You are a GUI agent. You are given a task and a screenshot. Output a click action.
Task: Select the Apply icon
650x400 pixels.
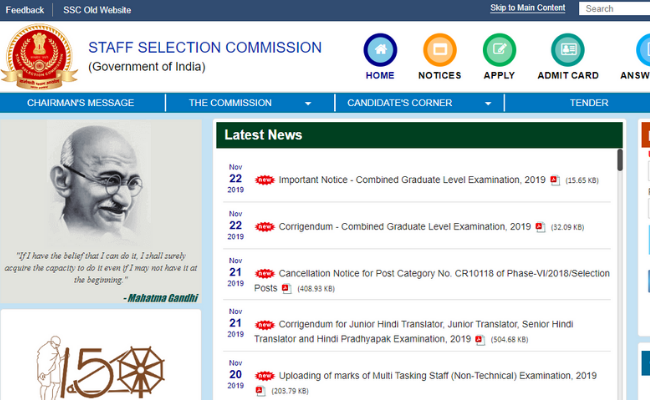(x=499, y=50)
